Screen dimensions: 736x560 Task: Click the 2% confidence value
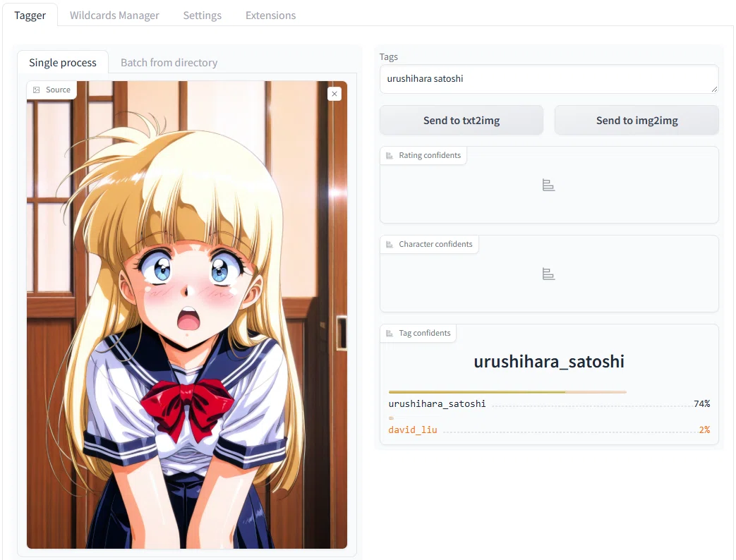point(704,430)
